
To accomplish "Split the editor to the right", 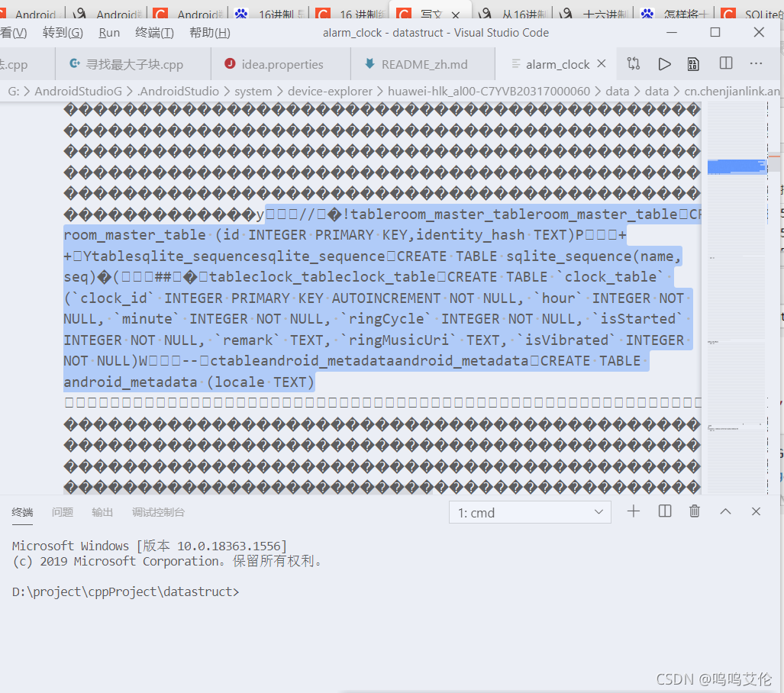I will point(725,63).
